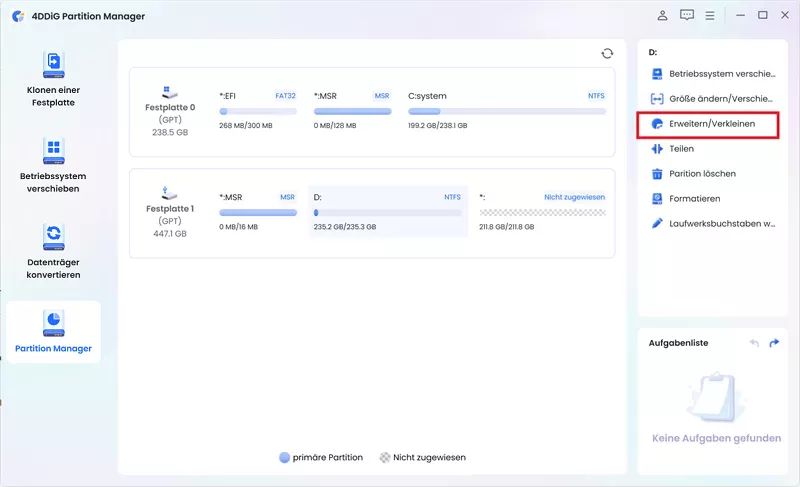
Task: Choose Parition löschen option
Action: coord(693,174)
